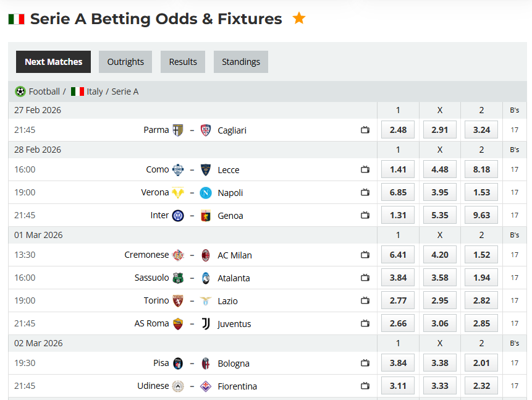Click the 1.31 home odds for Inter
Screen dimensions: 532x400
tap(397, 215)
